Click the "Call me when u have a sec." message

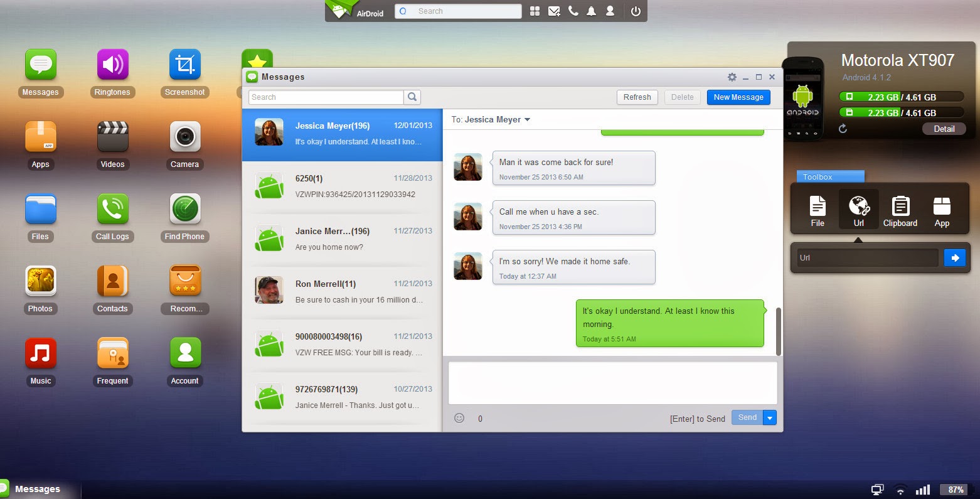pyautogui.click(x=573, y=218)
